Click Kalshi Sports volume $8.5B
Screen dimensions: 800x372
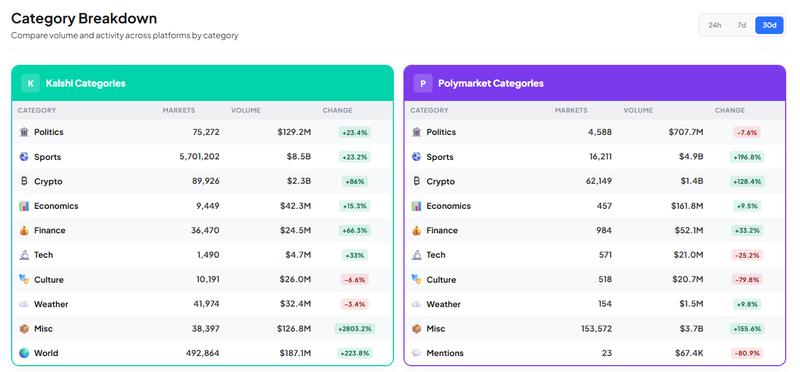pyautogui.click(x=298, y=157)
